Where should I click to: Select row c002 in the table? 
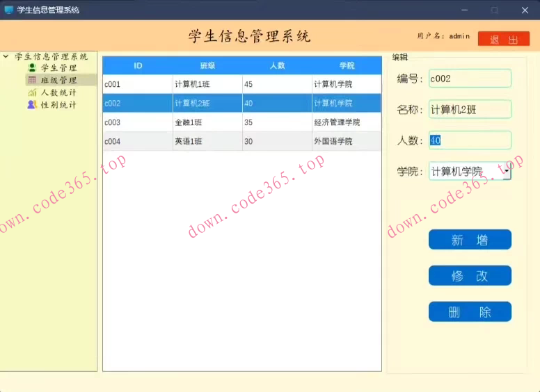pos(242,103)
